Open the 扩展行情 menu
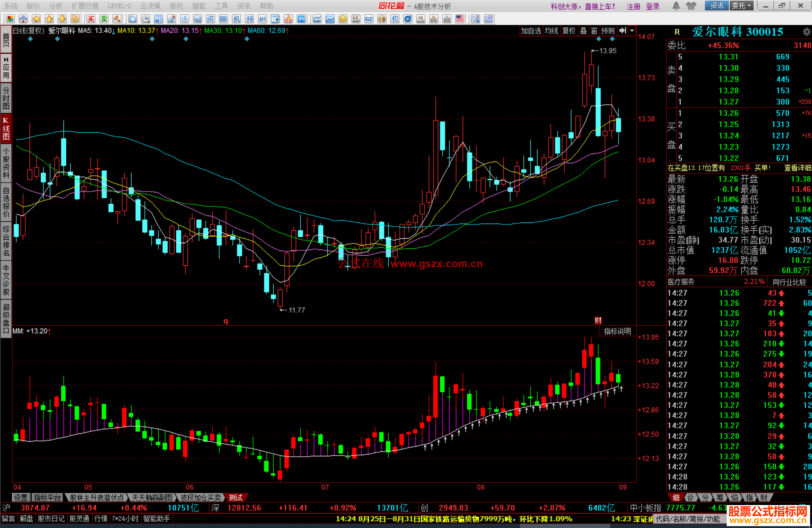812x528 pixels. pos(85,6)
